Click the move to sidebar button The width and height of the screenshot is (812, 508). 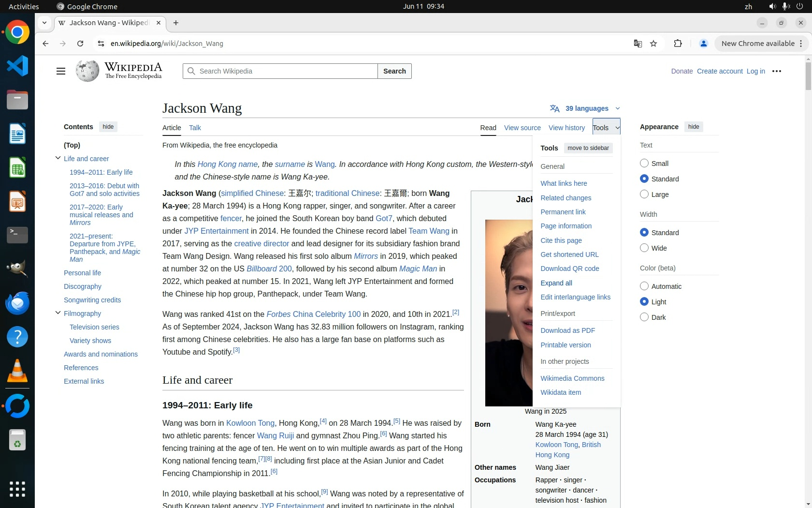(x=588, y=148)
